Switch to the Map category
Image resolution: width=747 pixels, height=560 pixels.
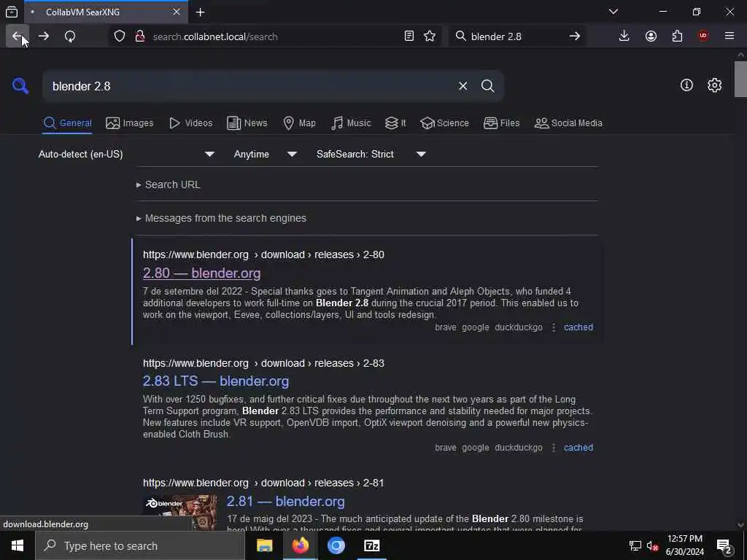pos(299,123)
